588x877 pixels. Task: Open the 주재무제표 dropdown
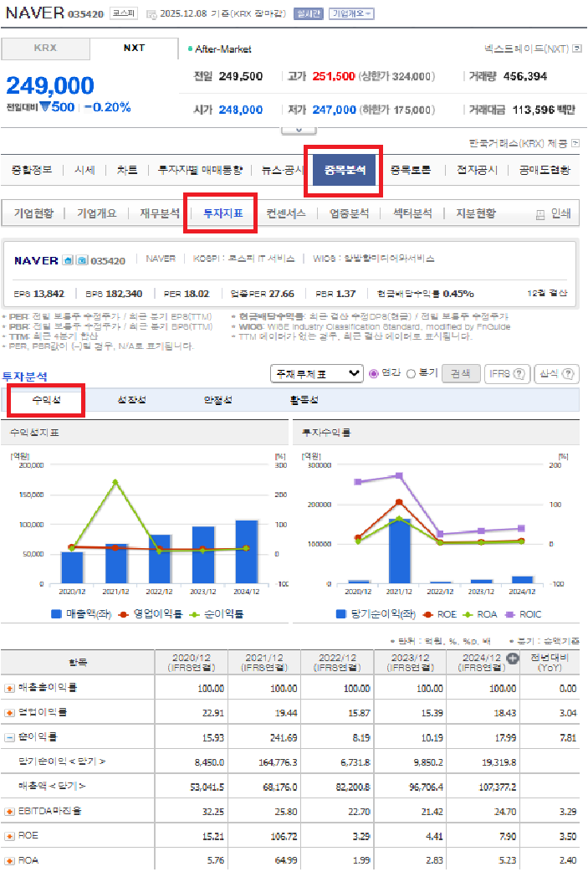click(x=316, y=373)
